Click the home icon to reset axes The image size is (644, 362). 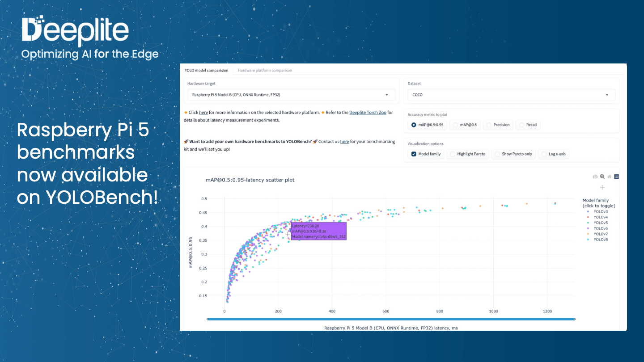click(x=609, y=177)
